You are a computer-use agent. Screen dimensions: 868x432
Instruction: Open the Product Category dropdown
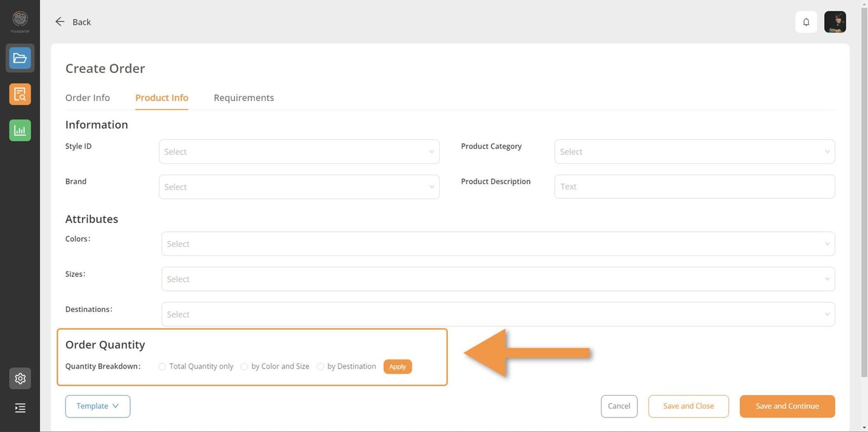(x=694, y=152)
